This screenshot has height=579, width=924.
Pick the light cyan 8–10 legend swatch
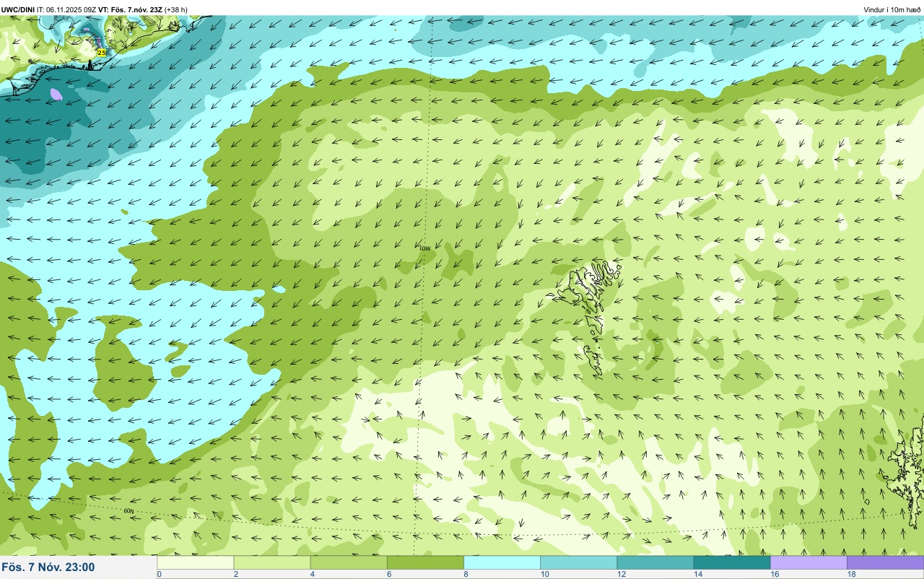pos(502,562)
